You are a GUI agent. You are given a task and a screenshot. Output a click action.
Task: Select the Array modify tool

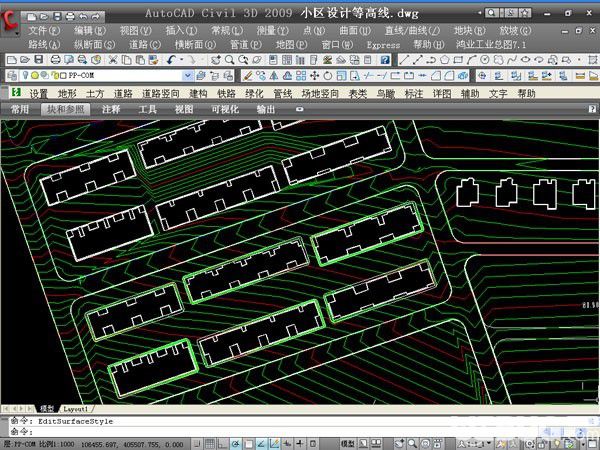[x=301, y=75]
